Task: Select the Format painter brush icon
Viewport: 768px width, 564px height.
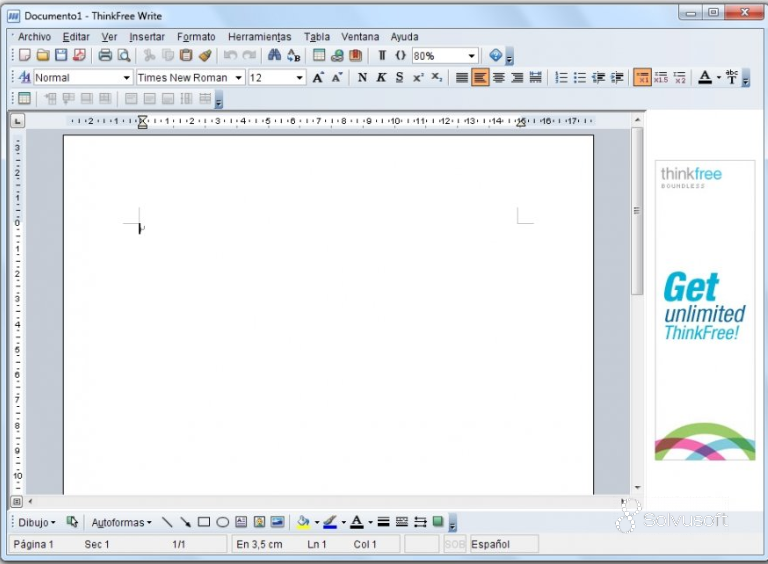Action: (x=205, y=55)
